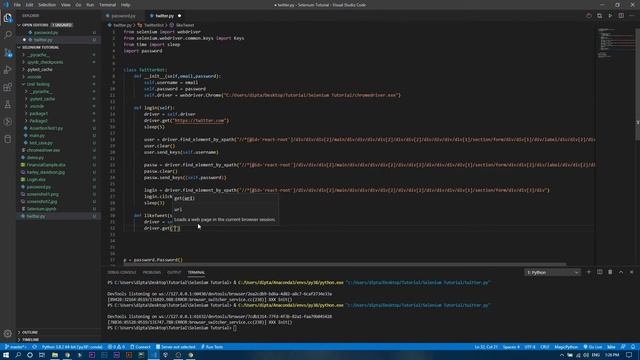Viewport: 640px width, 360px height.
Task: Create a new terminal with plus icon
Action: coord(589,272)
